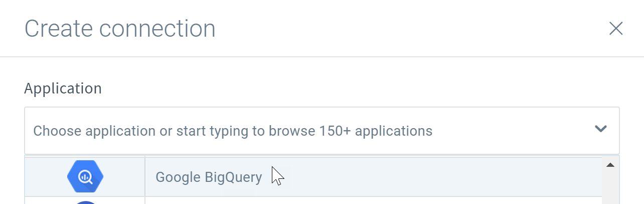Click the Create connection heading
Viewport: 644px width, 204px height.
(x=120, y=29)
